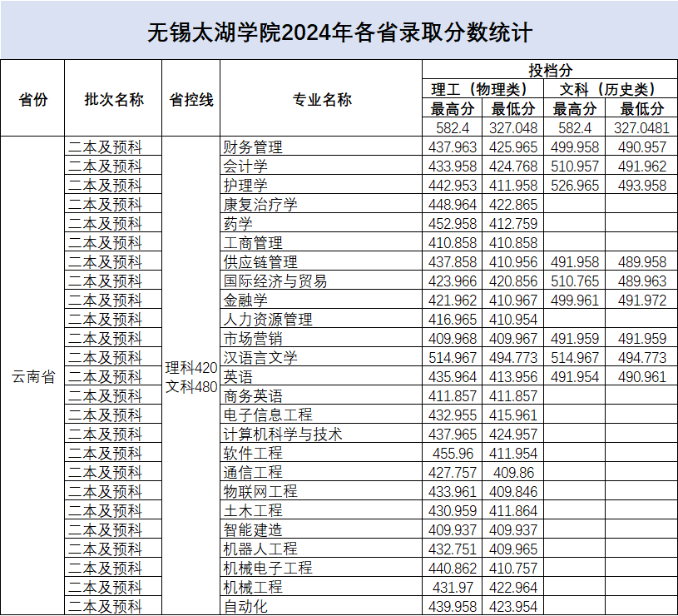
Task: Select the 云南省 province cell
Action: 33,377
